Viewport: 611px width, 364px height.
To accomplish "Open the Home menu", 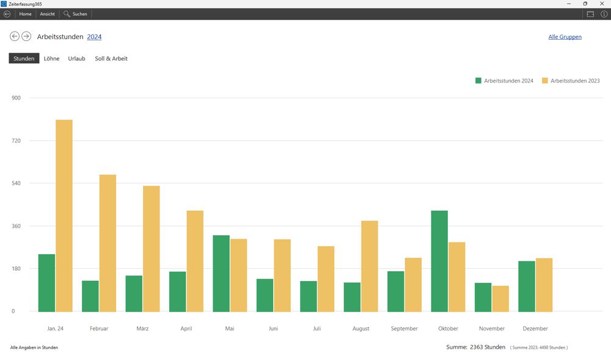I will pyautogui.click(x=25, y=13).
